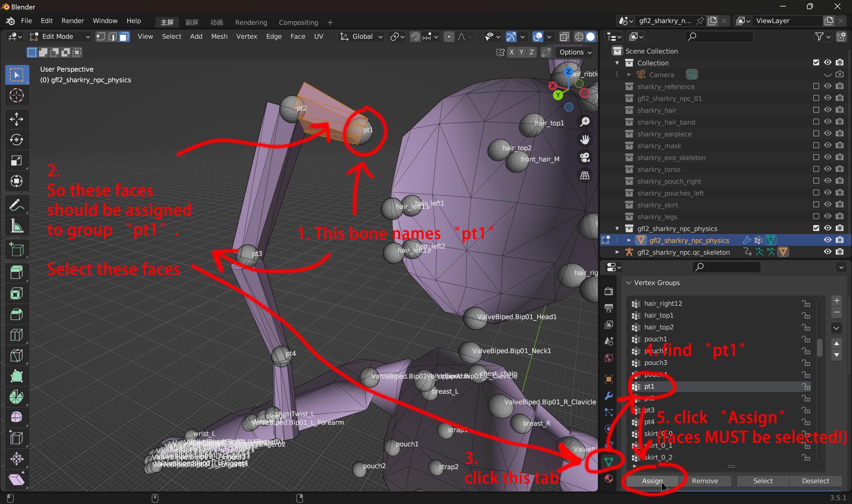Screen dimensions: 852x504
Task: Activate the Annotate tool
Action: point(16,205)
